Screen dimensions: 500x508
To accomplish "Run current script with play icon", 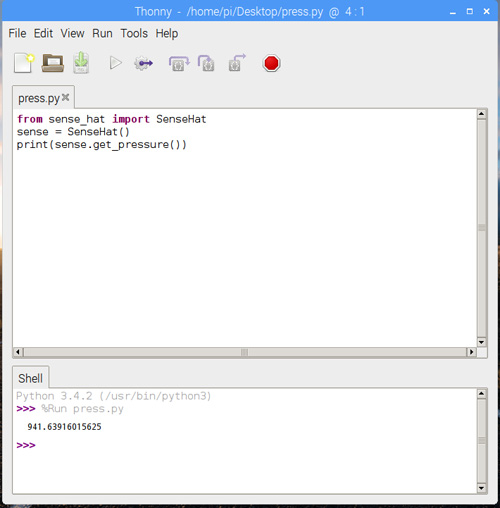I will point(115,63).
